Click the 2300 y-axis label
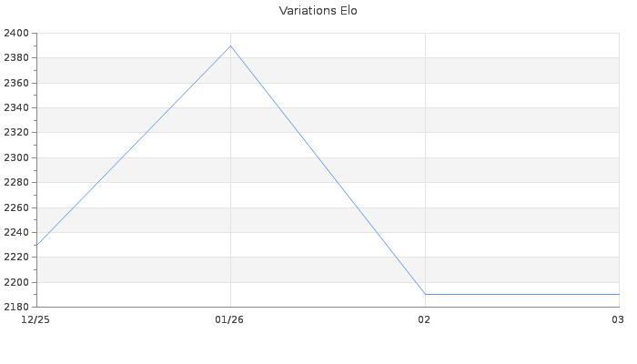 17,157
